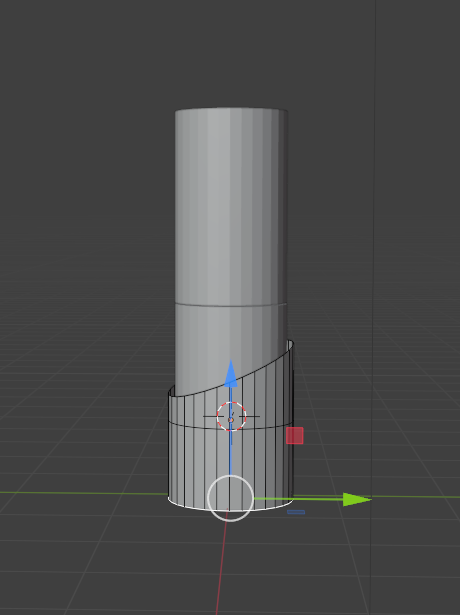The image size is (460, 615).
Task: Click the red square plane-move gizmo handle
Action: tap(295, 435)
